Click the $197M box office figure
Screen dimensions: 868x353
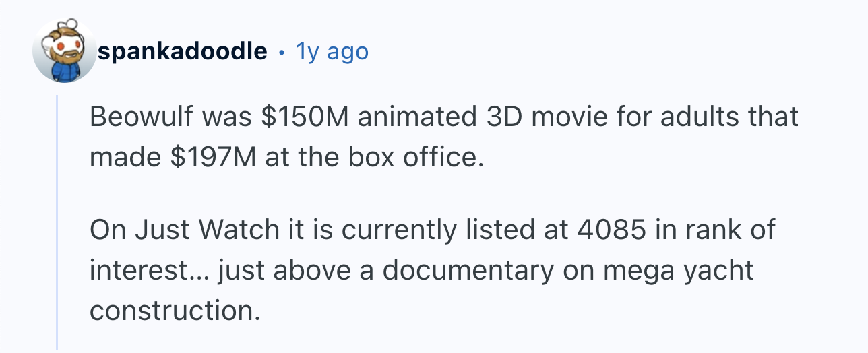(x=212, y=157)
